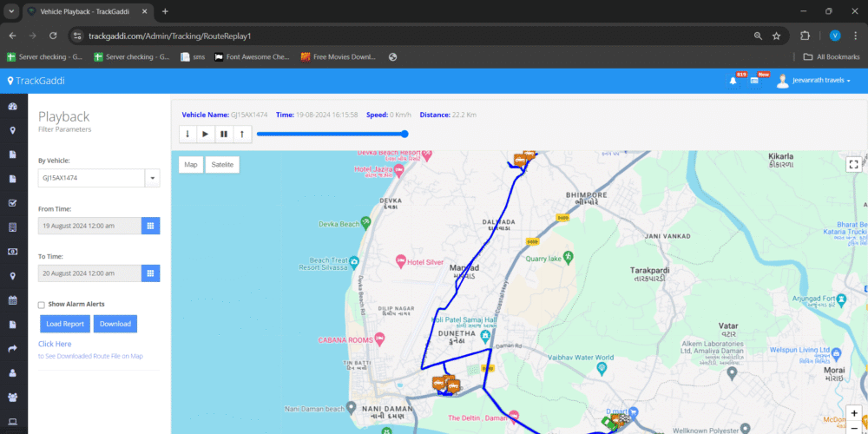The height and width of the screenshot is (434, 868).
Task: Click the Load Report button
Action: 65,324
